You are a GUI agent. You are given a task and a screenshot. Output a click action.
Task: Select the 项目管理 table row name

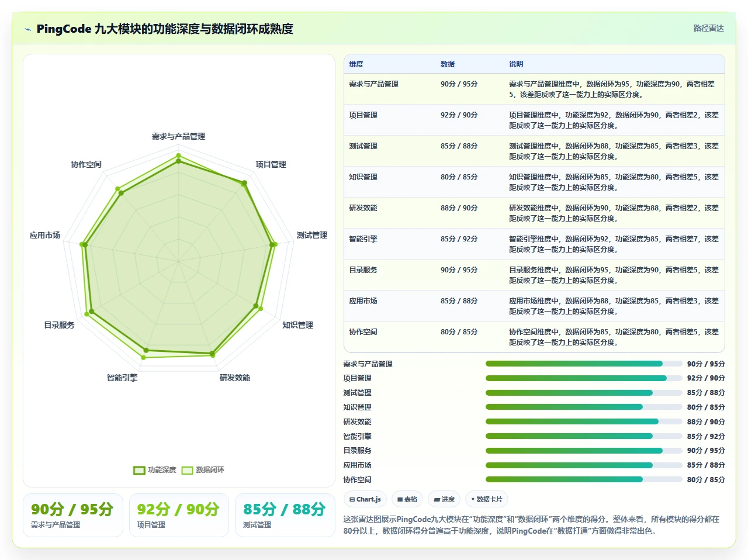point(363,115)
